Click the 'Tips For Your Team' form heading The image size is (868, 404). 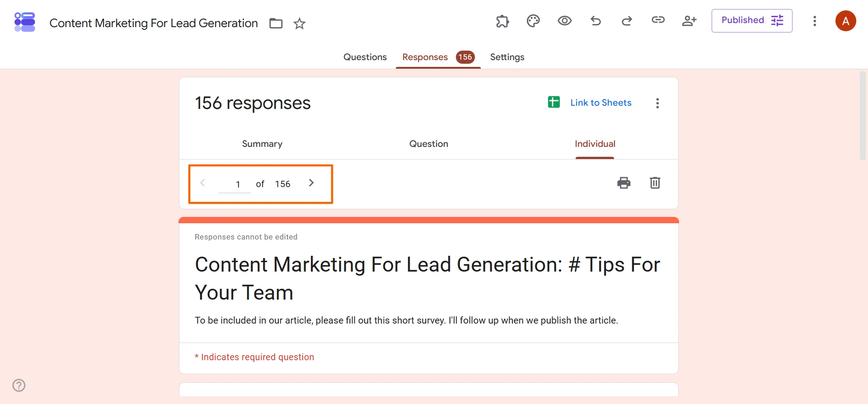427,278
